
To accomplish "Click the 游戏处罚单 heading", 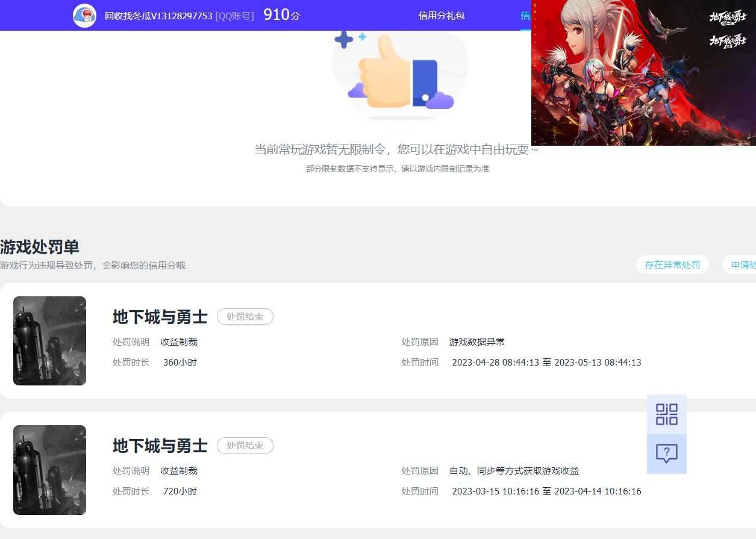I will [x=40, y=247].
